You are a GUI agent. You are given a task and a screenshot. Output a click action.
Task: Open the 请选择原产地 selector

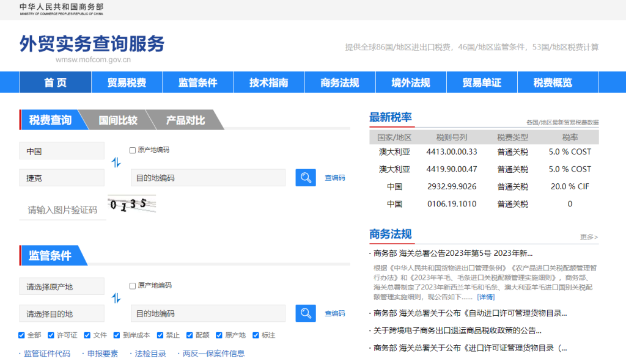62,286
